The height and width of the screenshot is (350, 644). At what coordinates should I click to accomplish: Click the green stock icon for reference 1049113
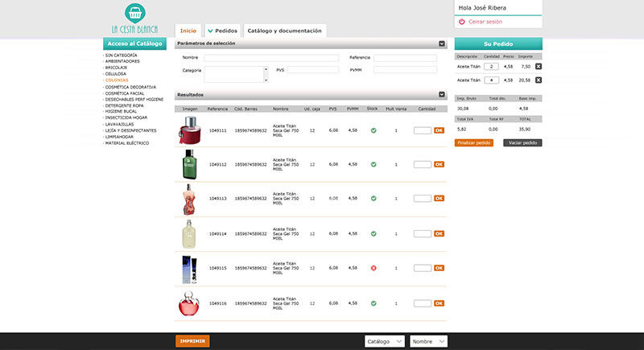pos(374,199)
